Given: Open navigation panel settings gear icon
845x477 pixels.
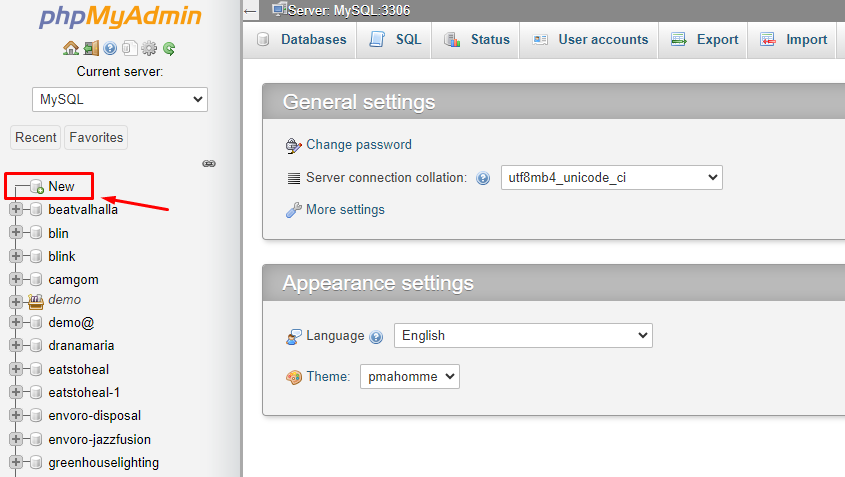Looking at the screenshot, I should point(149,48).
